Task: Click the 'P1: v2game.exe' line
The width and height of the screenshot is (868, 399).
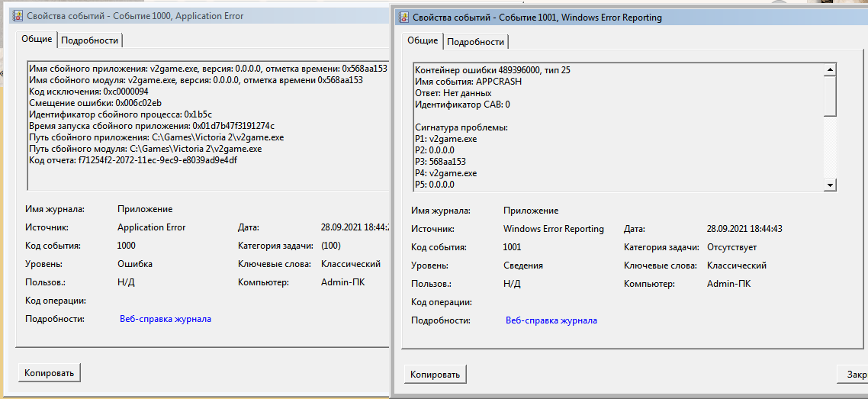Action: 445,139
